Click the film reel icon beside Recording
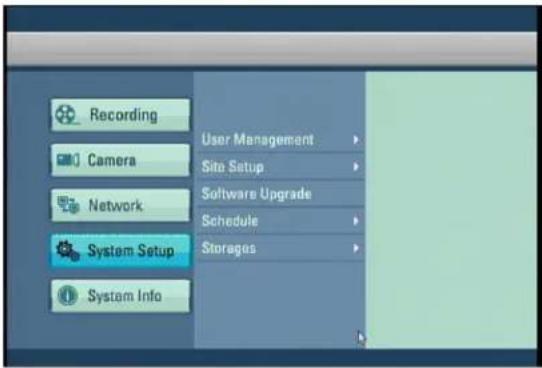542x368 pixels. pyautogui.click(x=66, y=115)
